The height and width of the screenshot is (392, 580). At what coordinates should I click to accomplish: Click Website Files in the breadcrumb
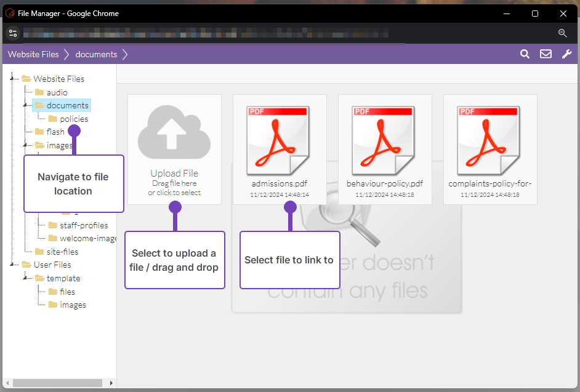[33, 54]
